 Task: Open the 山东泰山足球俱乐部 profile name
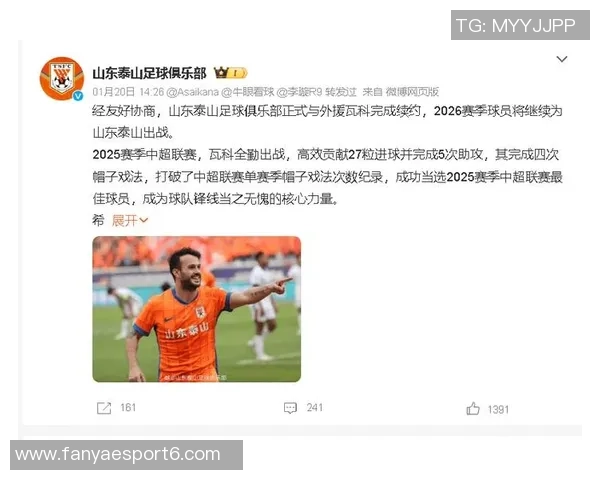[150, 73]
